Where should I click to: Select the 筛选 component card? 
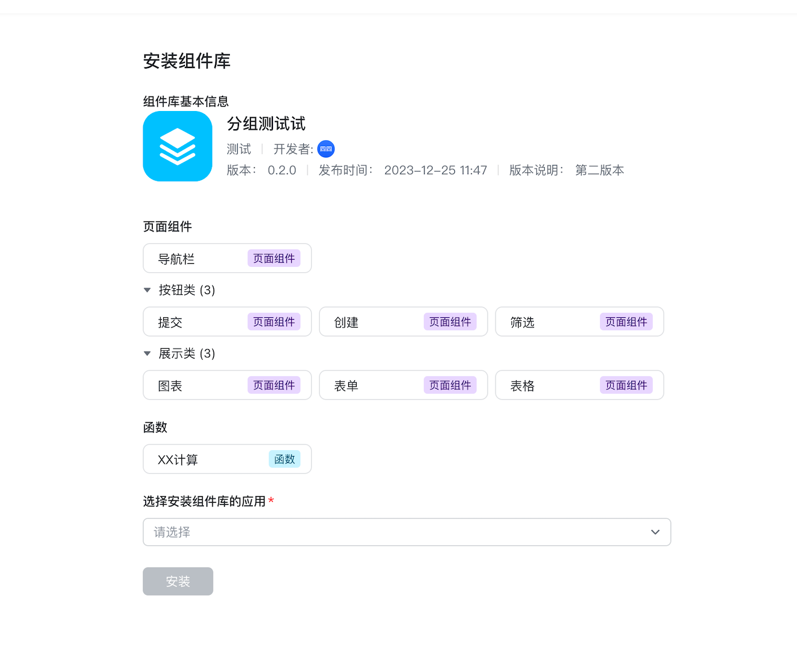pos(580,321)
